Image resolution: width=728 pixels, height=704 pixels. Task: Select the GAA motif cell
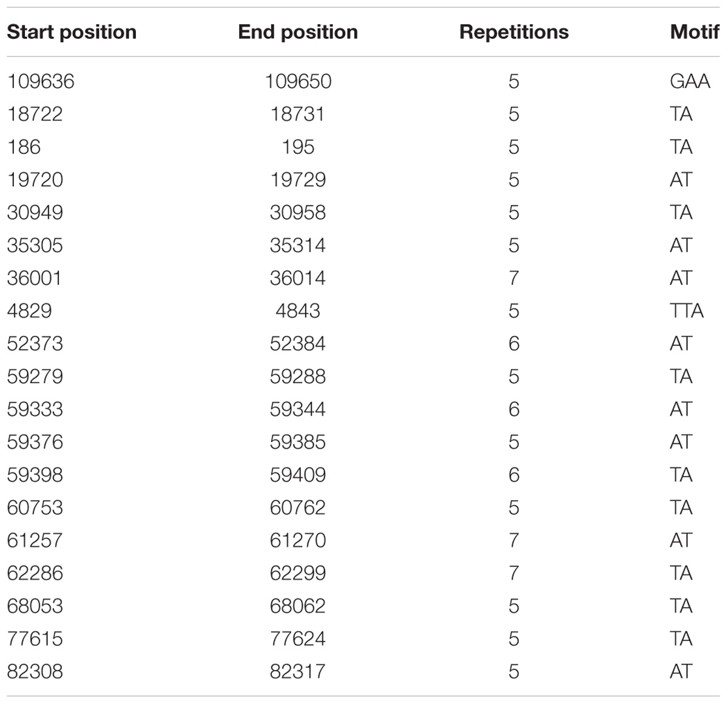pos(690,81)
